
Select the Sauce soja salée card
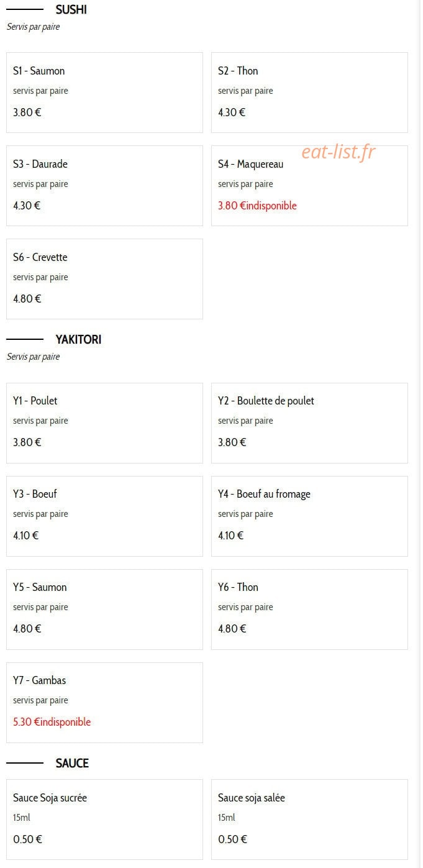309,820
